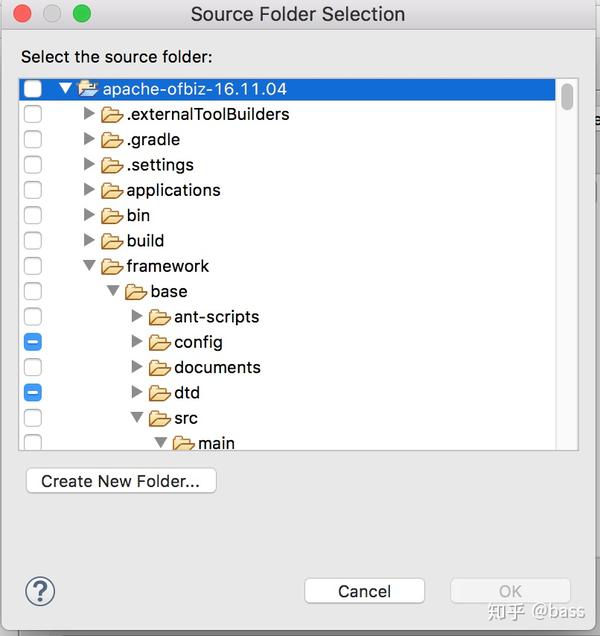
Task: Open the help question mark icon
Action: coord(40,591)
